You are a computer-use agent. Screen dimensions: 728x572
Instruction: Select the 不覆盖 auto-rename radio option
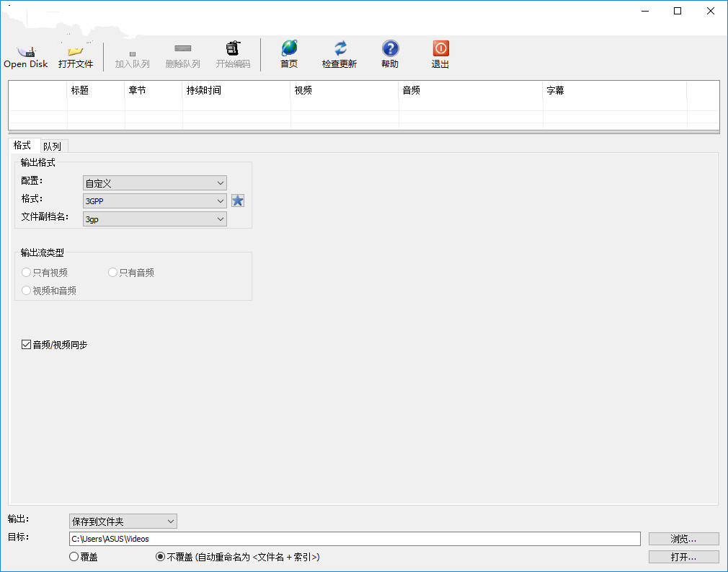pyautogui.click(x=160, y=557)
